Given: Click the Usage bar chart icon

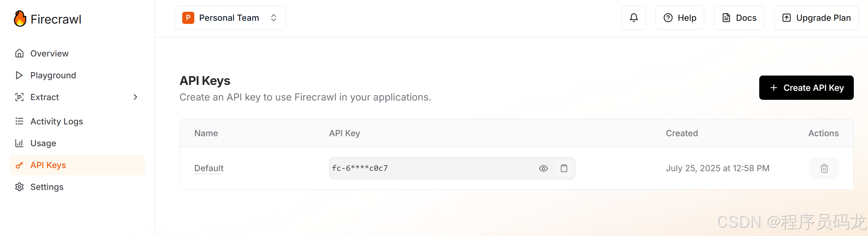Looking at the screenshot, I should (x=19, y=143).
